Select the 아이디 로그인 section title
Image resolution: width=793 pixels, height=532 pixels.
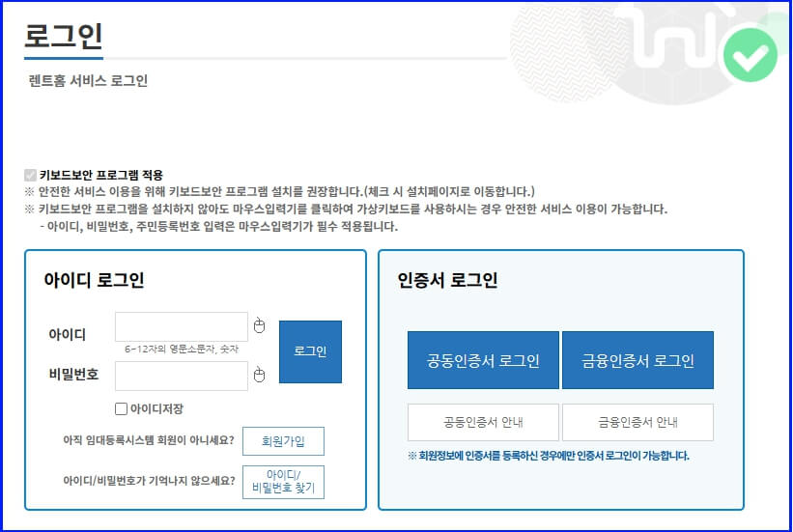[x=94, y=280]
